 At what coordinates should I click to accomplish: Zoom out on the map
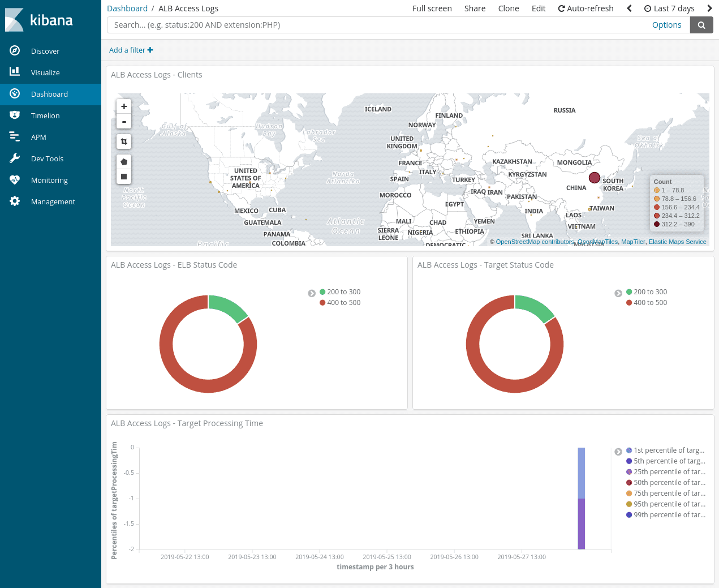tap(124, 121)
